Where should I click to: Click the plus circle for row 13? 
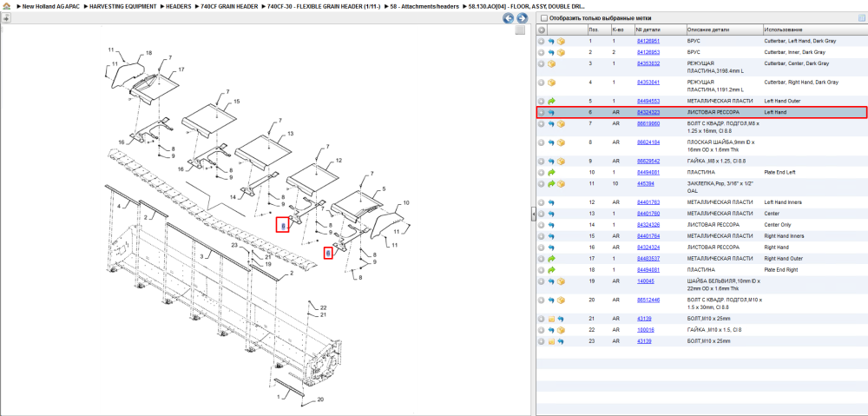(x=542, y=214)
